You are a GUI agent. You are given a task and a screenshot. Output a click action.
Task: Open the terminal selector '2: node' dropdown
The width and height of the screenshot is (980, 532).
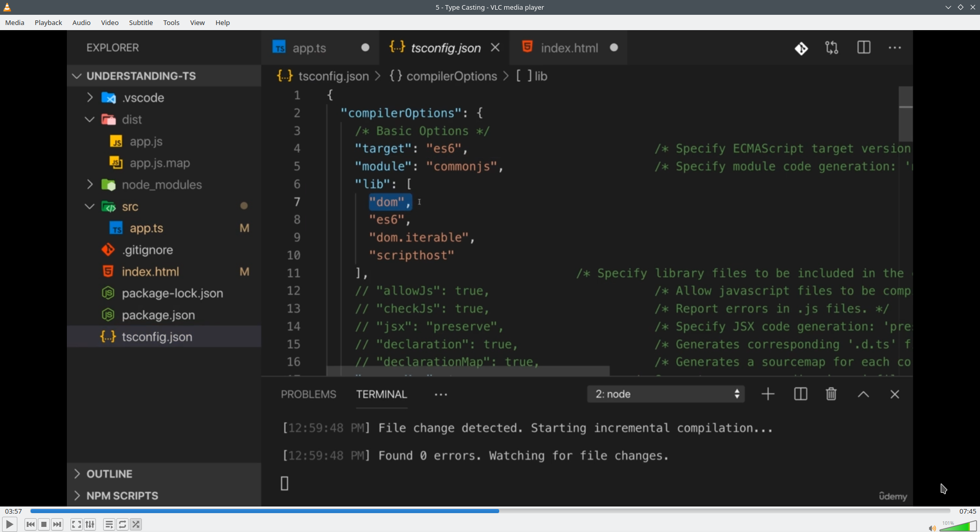coord(666,394)
